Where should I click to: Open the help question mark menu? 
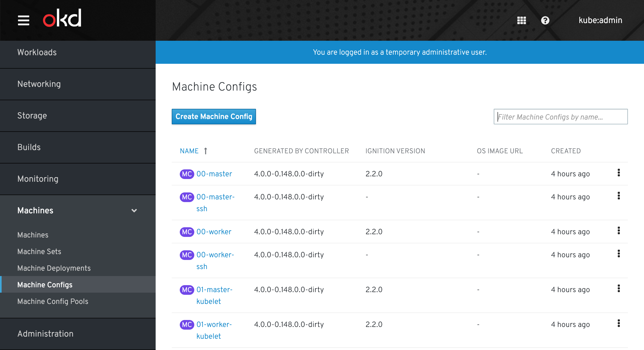tap(545, 20)
